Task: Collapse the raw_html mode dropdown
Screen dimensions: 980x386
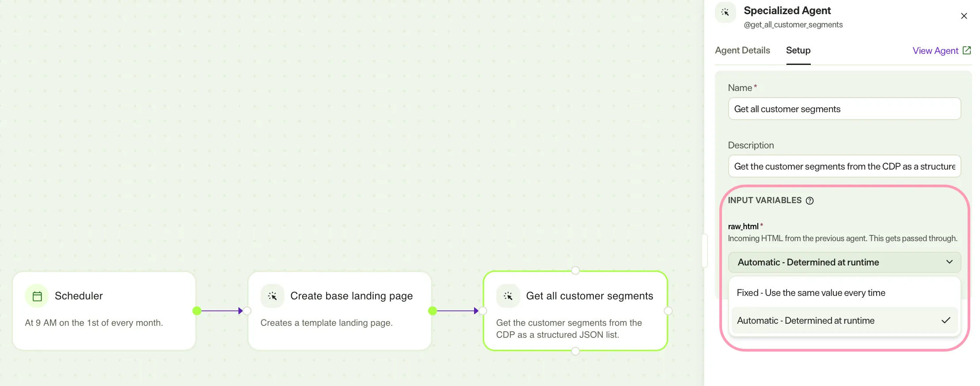Action: [x=844, y=262]
